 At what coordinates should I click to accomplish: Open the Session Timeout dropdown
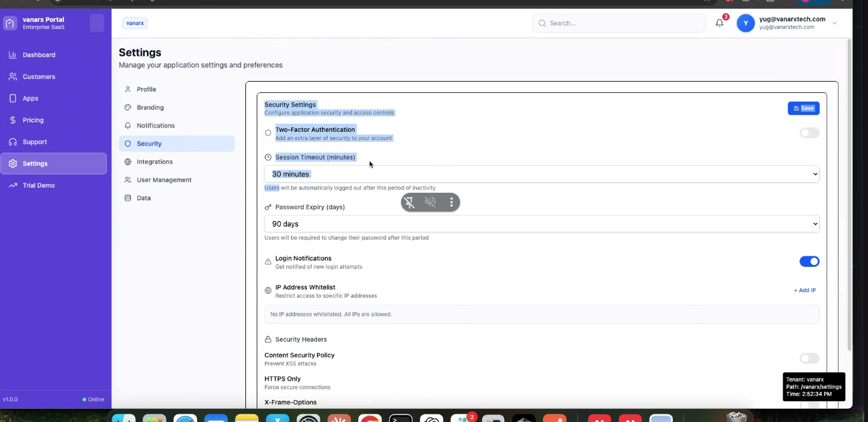tap(541, 174)
